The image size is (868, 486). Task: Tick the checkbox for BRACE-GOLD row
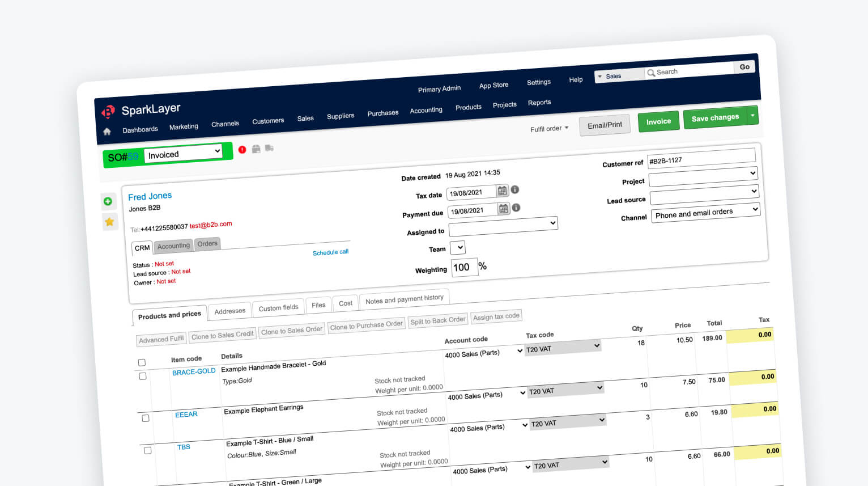click(143, 376)
